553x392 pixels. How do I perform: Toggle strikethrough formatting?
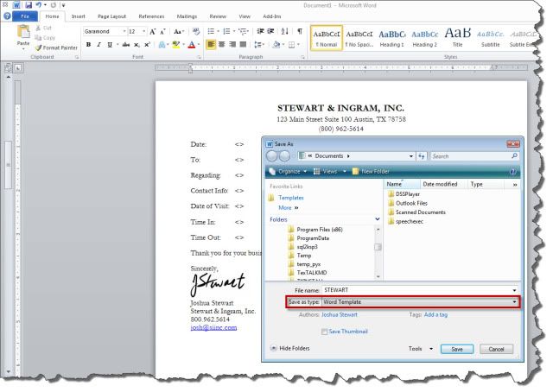[x=126, y=45]
